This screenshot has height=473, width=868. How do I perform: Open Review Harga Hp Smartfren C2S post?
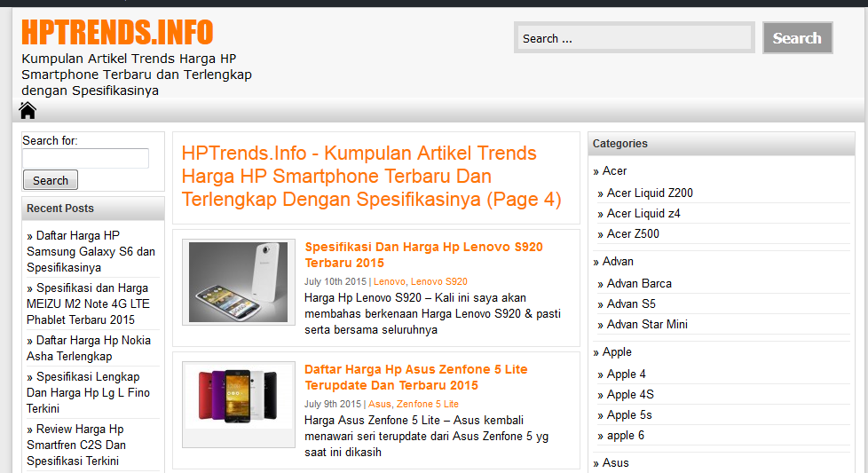coord(76,445)
